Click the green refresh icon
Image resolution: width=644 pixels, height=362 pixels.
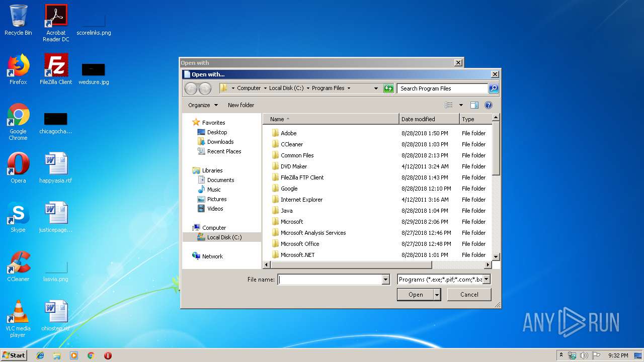point(388,88)
